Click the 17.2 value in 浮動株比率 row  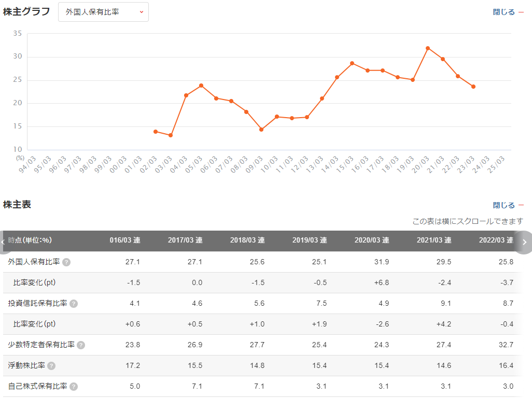[133, 365]
